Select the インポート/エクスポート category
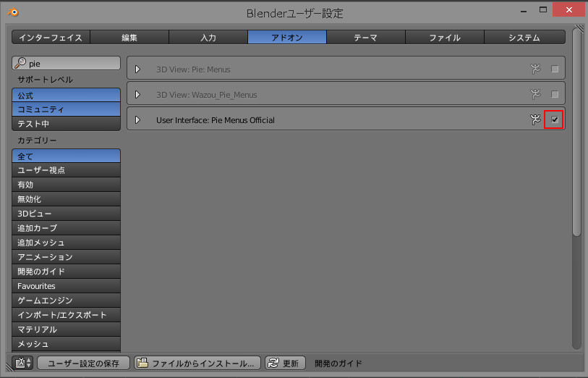 [x=66, y=315]
